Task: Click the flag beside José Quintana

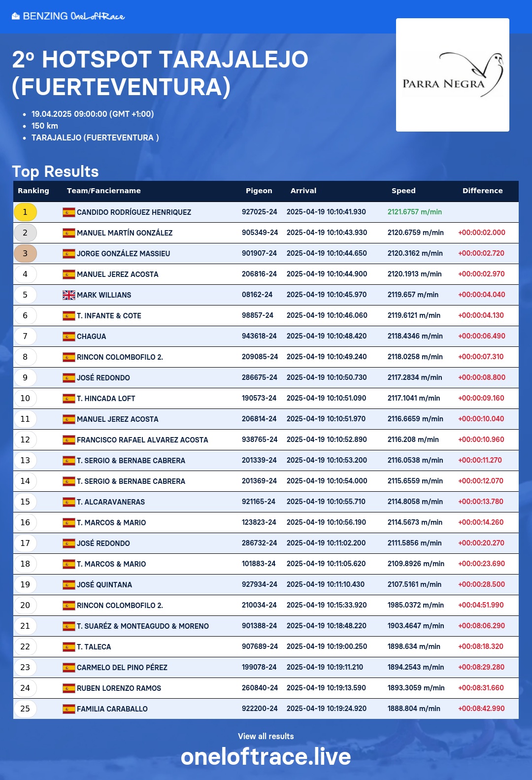Action: click(x=69, y=585)
